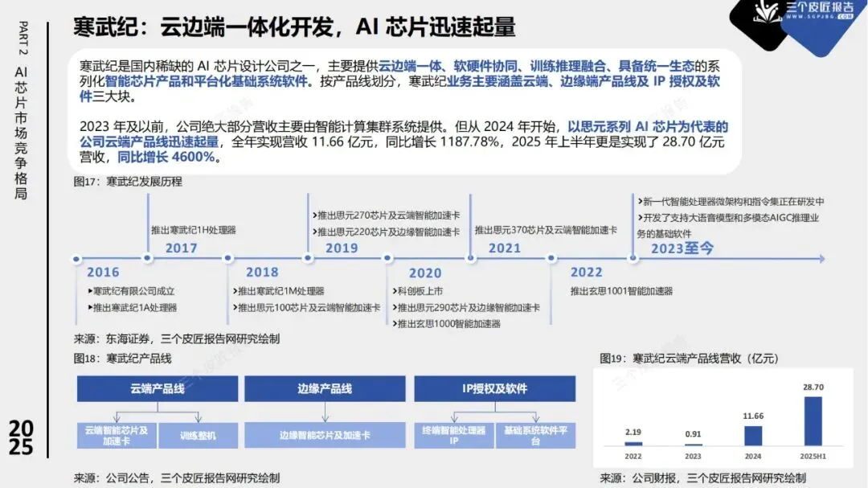The image size is (868, 488).
Task: Click the 图18：寒武纪产品线 caption
Action: (122, 359)
